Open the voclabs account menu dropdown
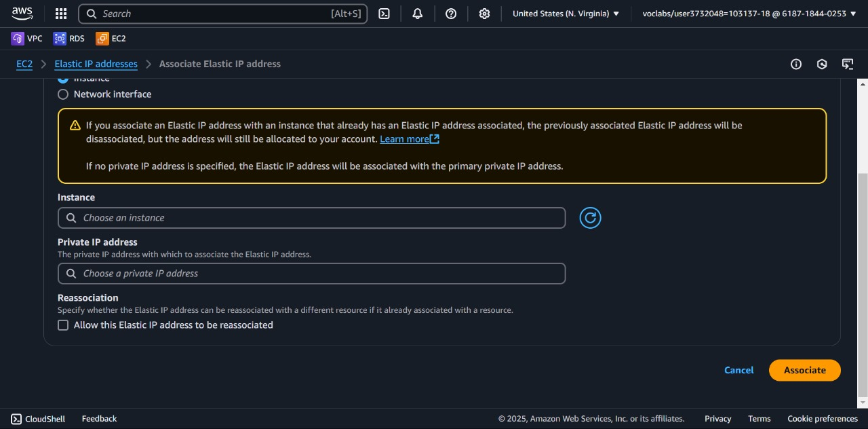The image size is (868, 429). pos(748,14)
